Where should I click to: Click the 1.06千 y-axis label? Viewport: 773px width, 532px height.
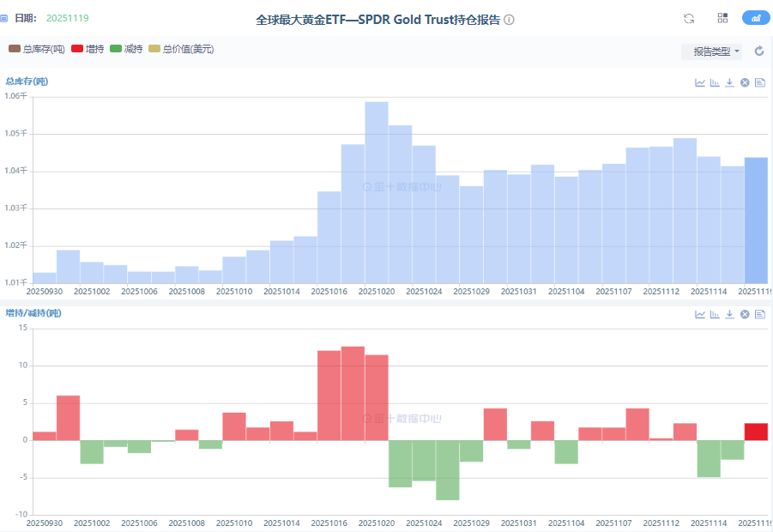[15, 96]
